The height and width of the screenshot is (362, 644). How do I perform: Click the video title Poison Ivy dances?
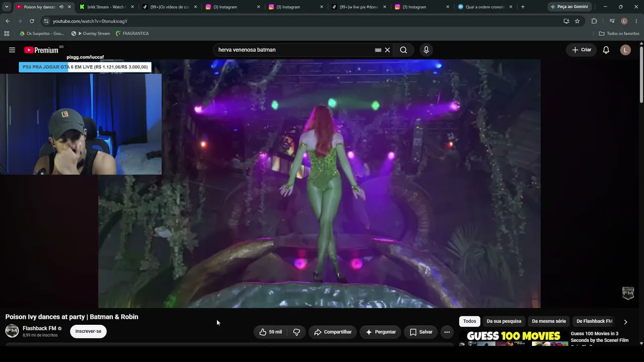pyautogui.click(x=71, y=317)
